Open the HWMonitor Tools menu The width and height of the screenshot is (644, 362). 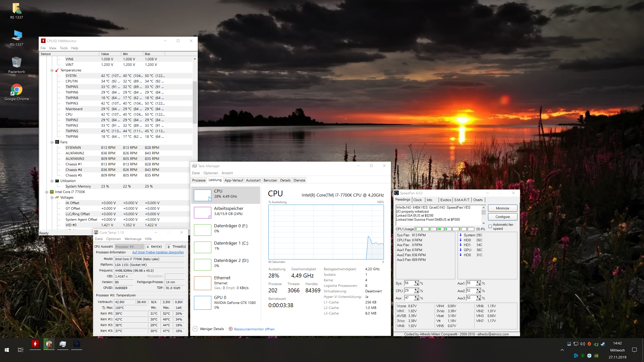tap(64, 48)
